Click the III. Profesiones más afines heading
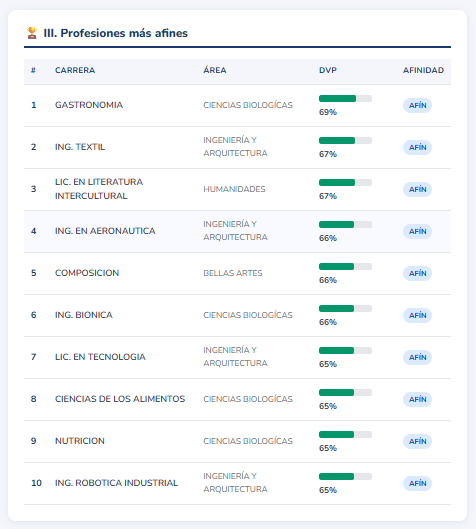Image resolution: width=476 pixels, height=529 pixels. click(x=116, y=33)
